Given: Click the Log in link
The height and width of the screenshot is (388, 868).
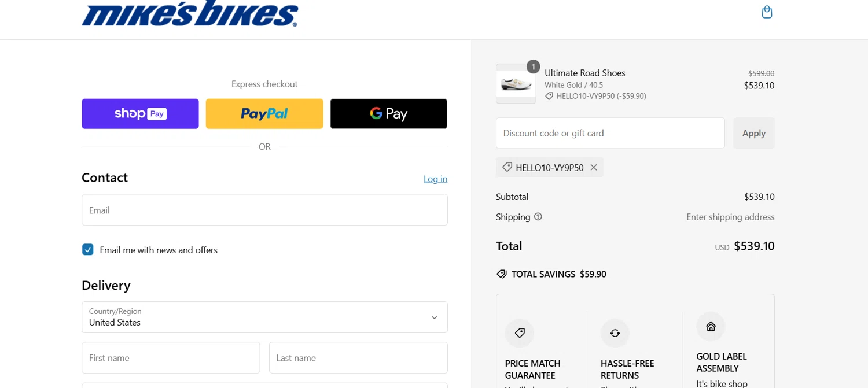Looking at the screenshot, I should click(x=435, y=179).
